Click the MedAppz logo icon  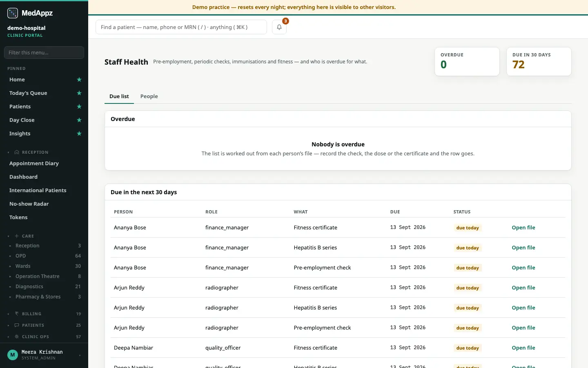tap(13, 13)
